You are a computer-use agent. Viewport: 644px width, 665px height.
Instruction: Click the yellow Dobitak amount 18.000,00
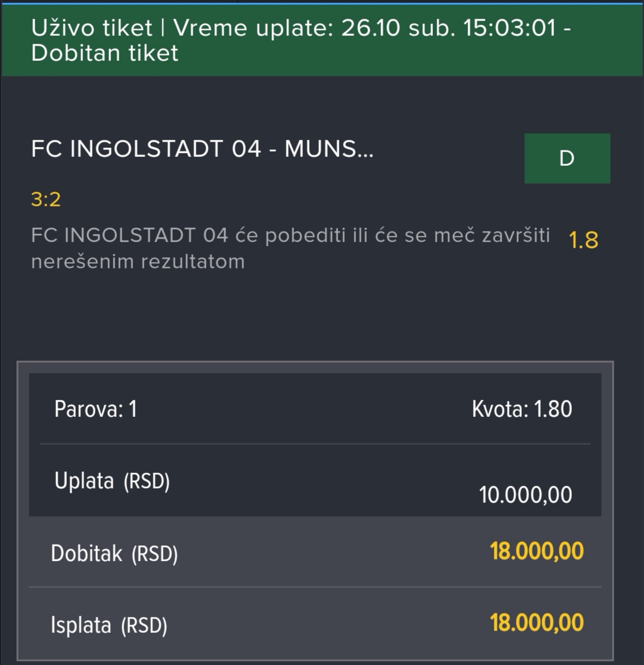coord(537,551)
